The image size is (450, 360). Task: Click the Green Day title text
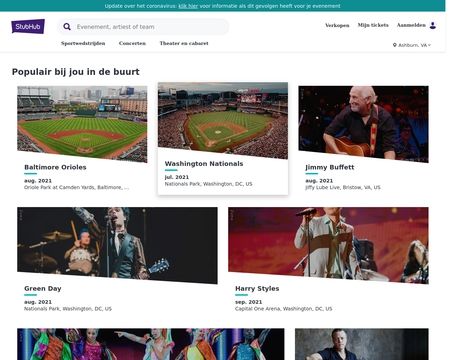click(x=43, y=289)
